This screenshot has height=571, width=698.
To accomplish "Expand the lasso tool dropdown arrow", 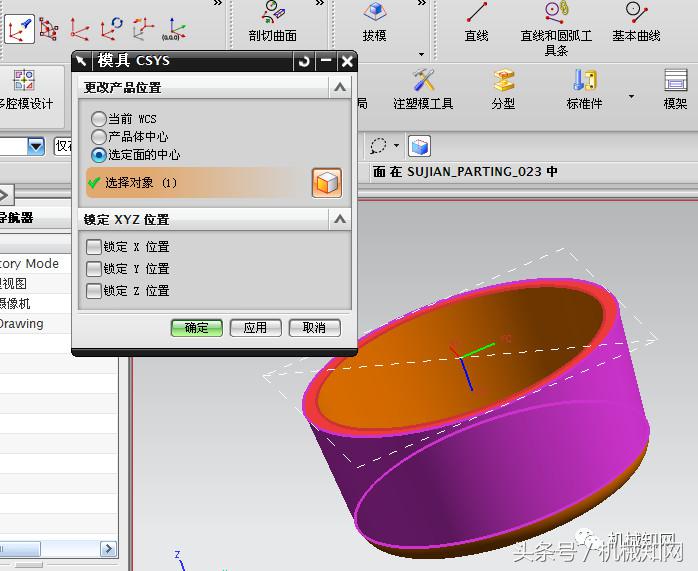I will [396, 146].
